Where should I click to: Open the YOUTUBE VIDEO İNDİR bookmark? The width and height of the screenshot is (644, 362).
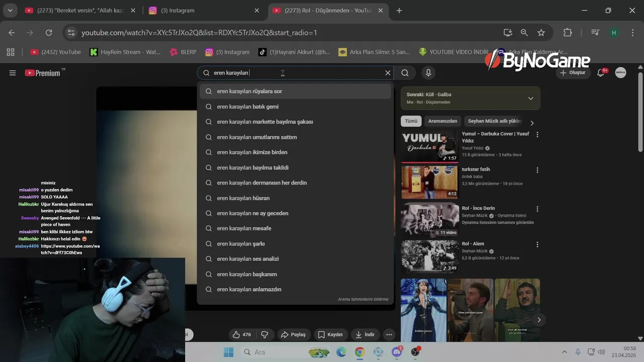point(453,52)
